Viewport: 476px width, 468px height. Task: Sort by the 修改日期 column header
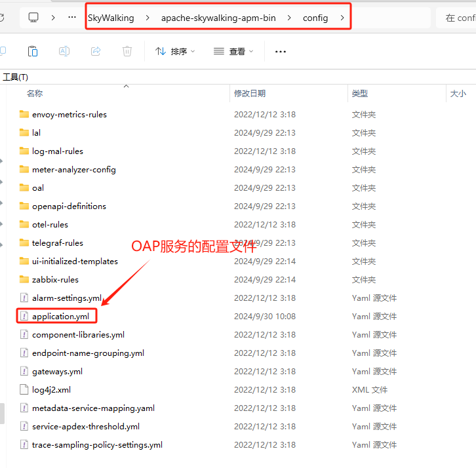click(250, 94)
